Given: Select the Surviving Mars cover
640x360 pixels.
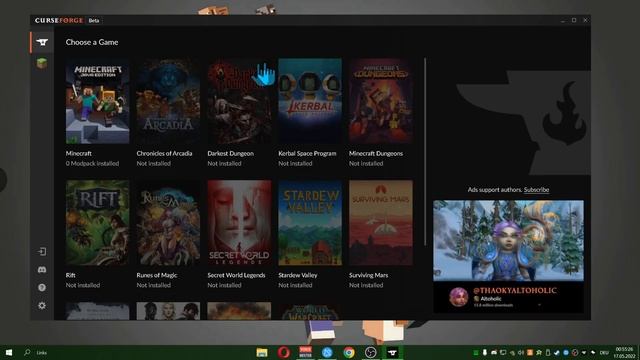Looking at the screenshot, I should point(381,223).
